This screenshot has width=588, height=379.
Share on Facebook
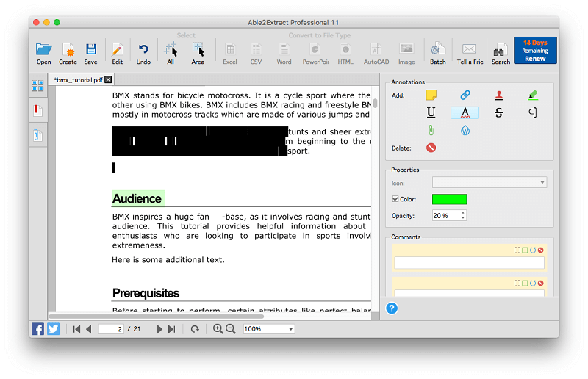click(x=37, y=329)
